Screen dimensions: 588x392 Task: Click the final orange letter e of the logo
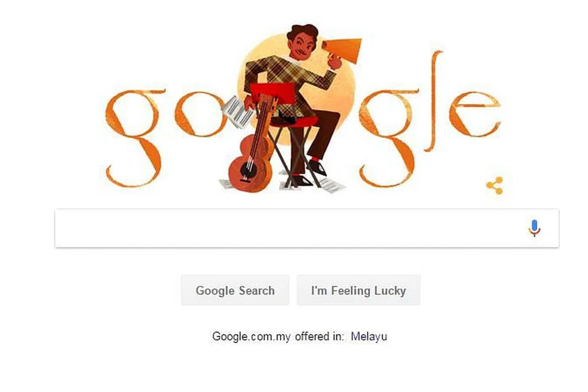click(x=475, y=113)
